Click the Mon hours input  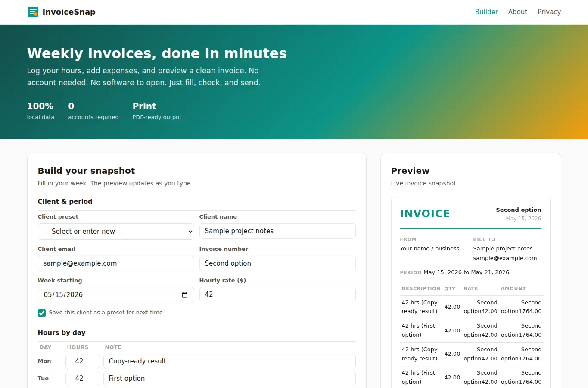83,361
